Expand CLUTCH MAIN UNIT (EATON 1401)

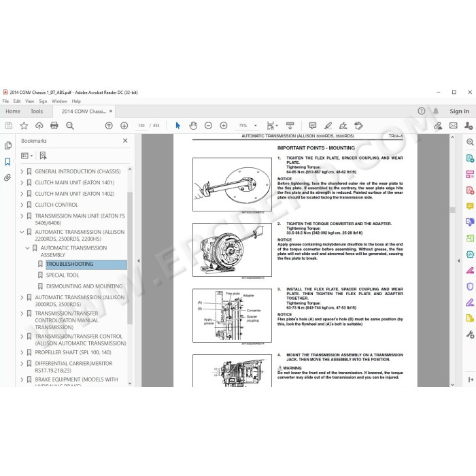[22, 182]
